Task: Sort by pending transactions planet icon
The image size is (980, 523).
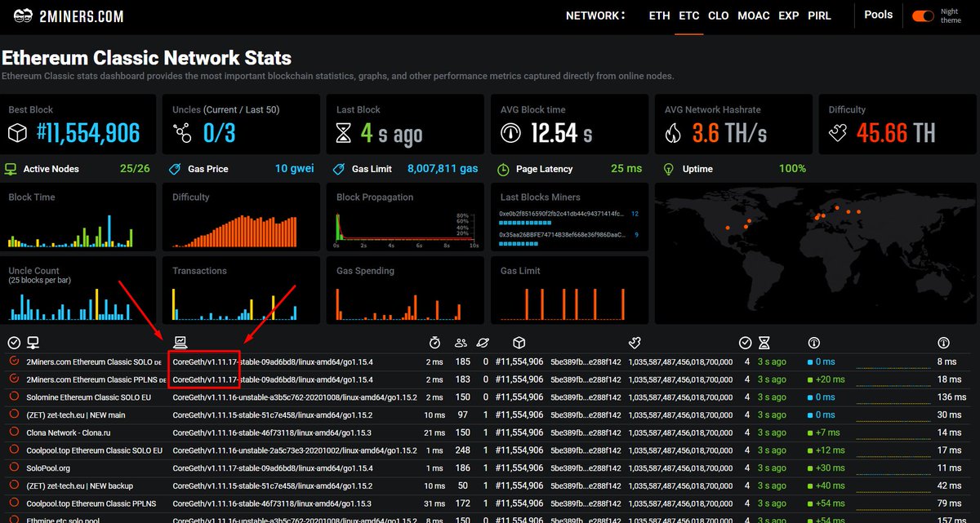Action: [x=483, y=343]
